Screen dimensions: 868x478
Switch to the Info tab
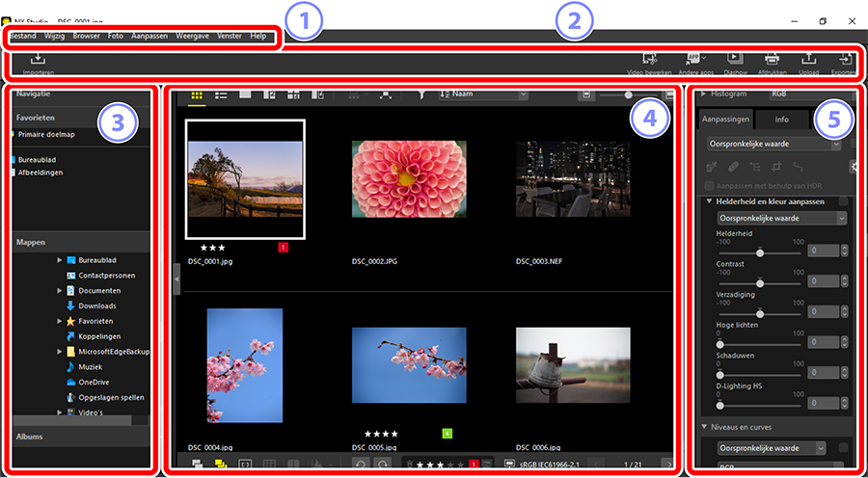[x=781, y=120]
